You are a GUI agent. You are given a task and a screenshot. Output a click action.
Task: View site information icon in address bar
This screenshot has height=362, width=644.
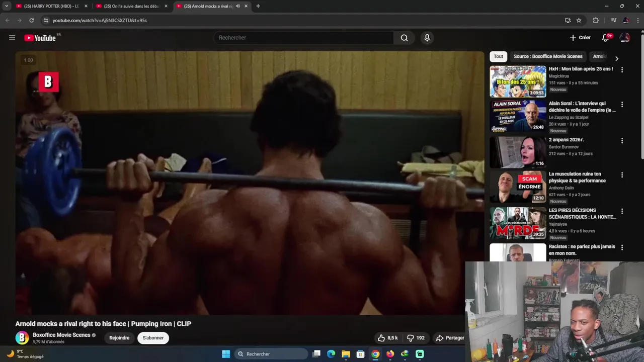click(x=46, y=20)
